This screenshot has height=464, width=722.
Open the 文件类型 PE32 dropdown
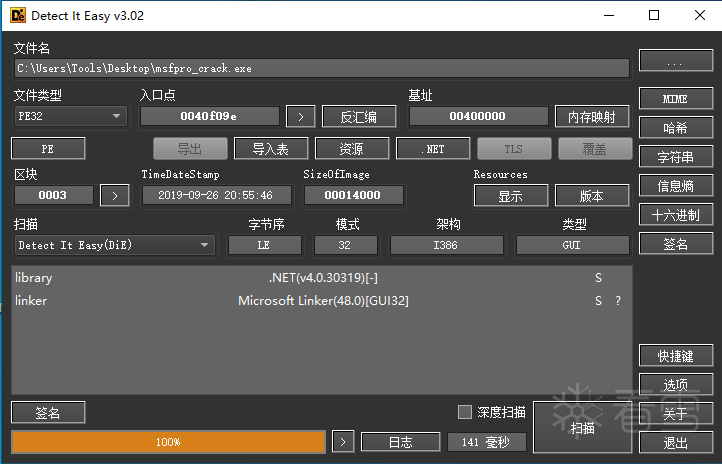click(71, 116)
